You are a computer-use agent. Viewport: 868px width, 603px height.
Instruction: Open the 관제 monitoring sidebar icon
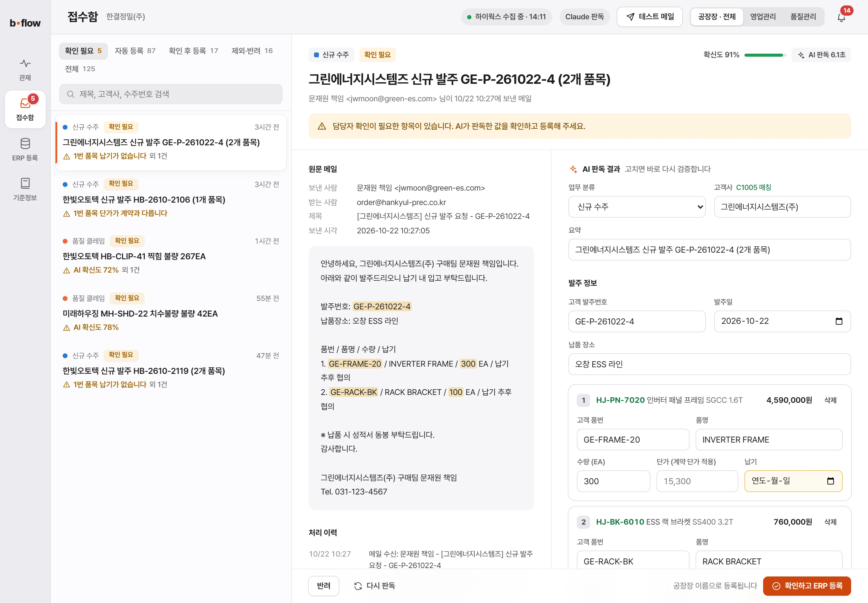25,70
